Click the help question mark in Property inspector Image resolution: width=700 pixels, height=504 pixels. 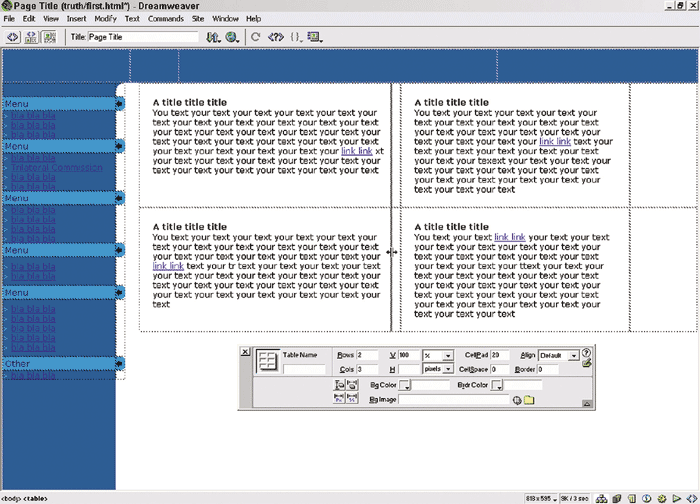pos(586,353)
